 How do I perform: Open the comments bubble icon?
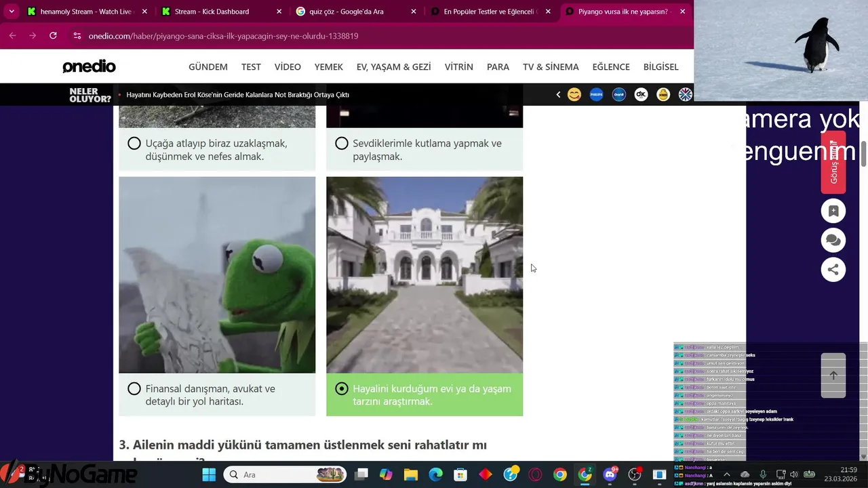[x=833, y=240]
